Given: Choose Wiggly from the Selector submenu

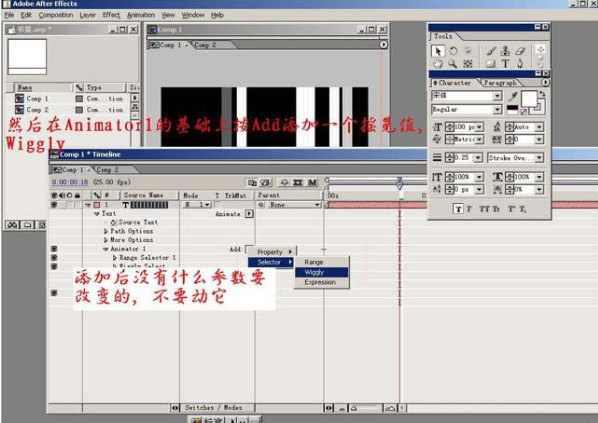Looking at the screenshot, I should pyautogui.click(x=321, y=272).
